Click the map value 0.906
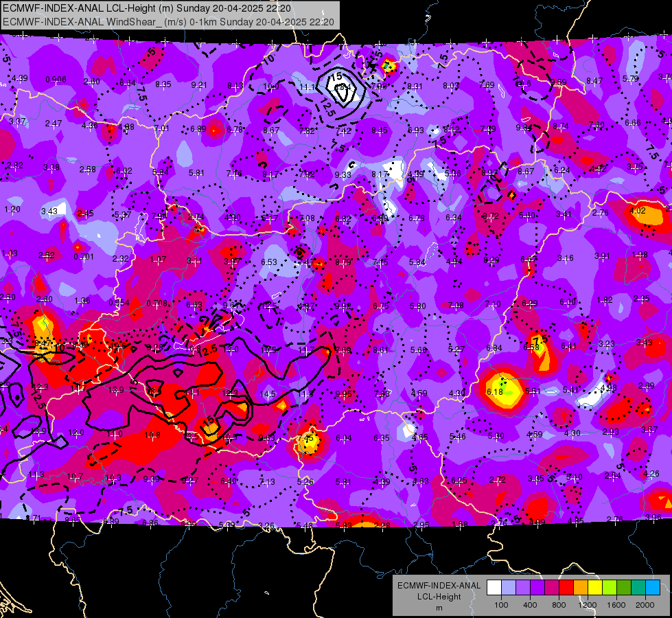 point(56,80)
